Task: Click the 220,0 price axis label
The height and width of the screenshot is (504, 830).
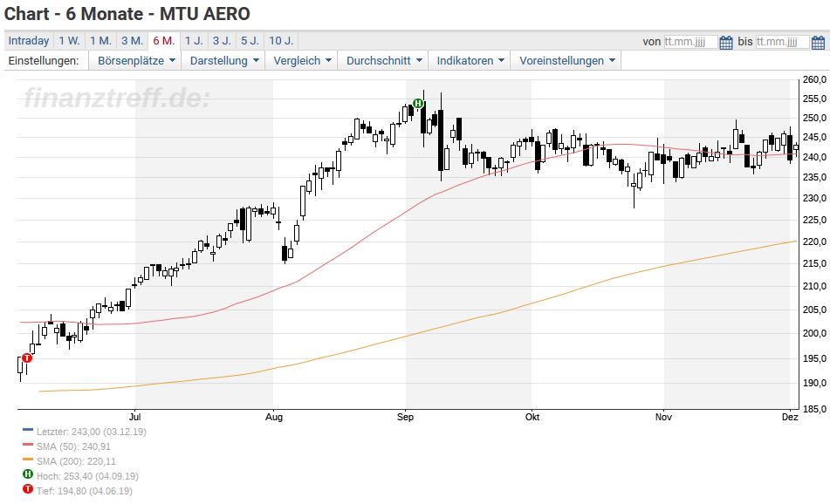Action: point(814,242)
